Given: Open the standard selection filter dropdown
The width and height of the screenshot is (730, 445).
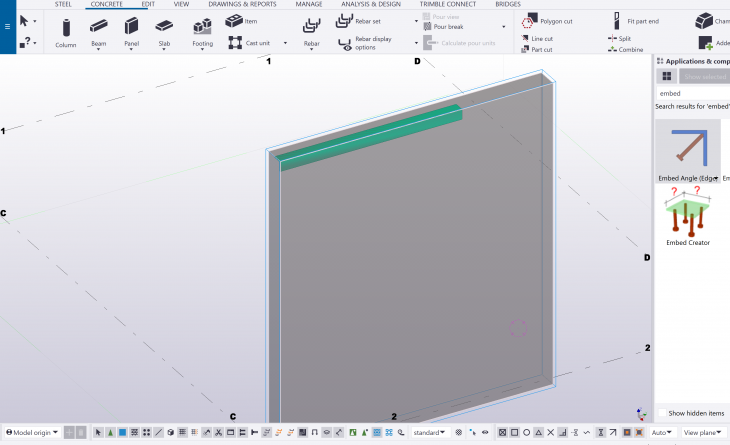Looking at the screenshot, I should coord(429,433).
